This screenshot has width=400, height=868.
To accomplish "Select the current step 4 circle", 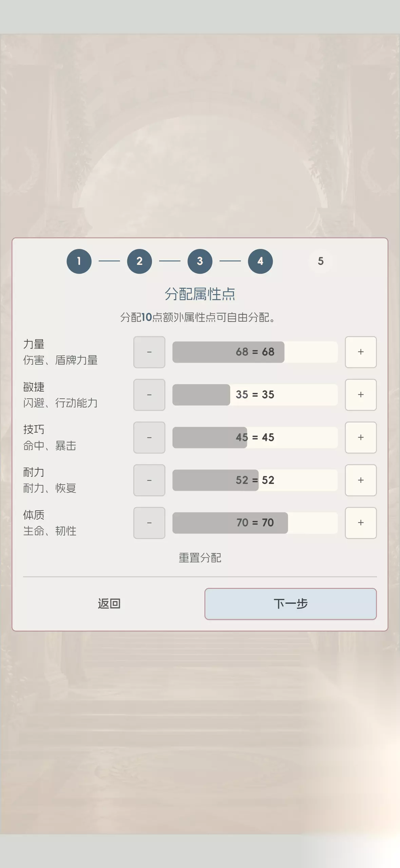I will tap(260, 261).
